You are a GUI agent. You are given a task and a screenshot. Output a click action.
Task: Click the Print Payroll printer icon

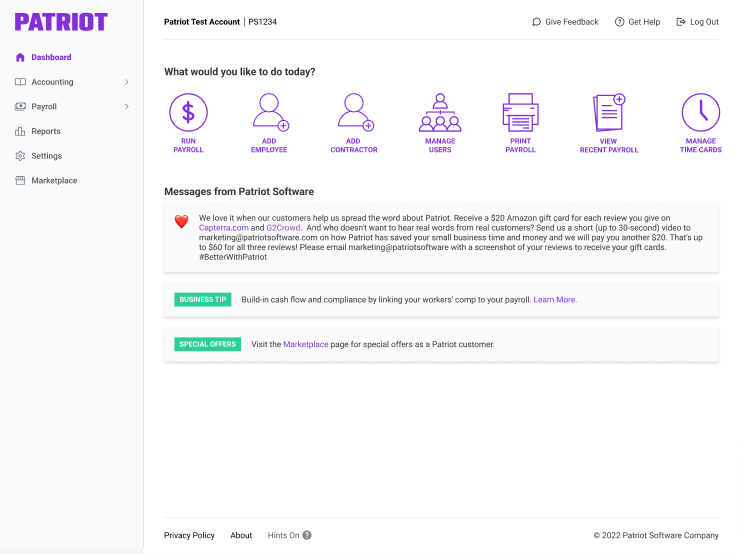coord(520,112)
